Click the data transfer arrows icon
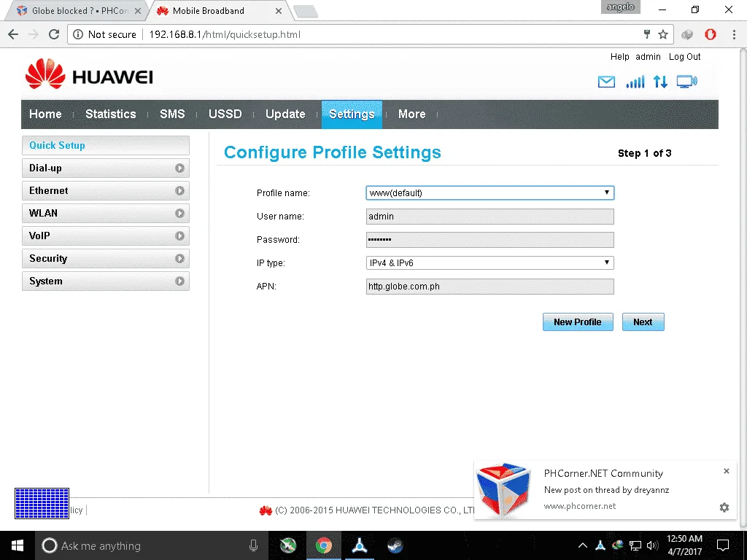 pos(660,82)
